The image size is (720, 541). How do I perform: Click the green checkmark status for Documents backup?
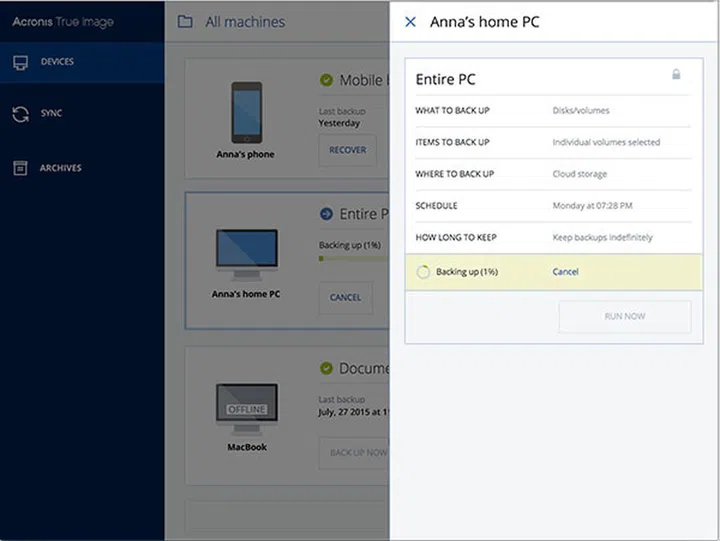(326, 368)
